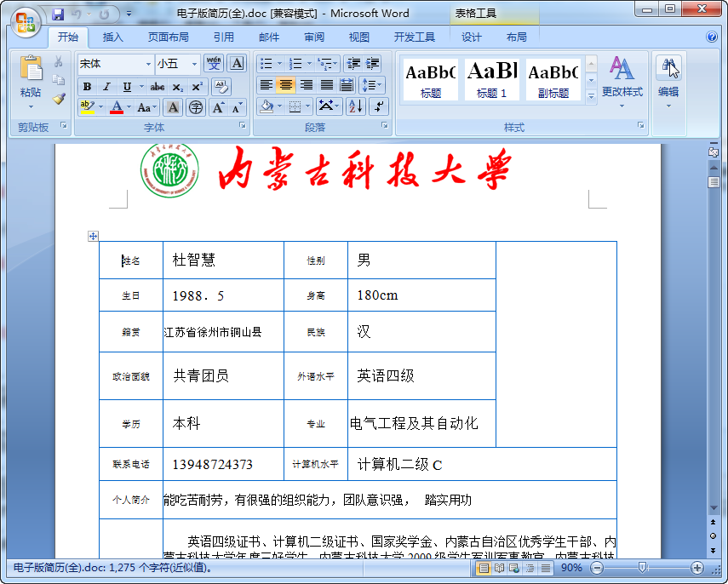Toggle strikethrough formatting
Screen dimensions: 728x584
point(157,86)
